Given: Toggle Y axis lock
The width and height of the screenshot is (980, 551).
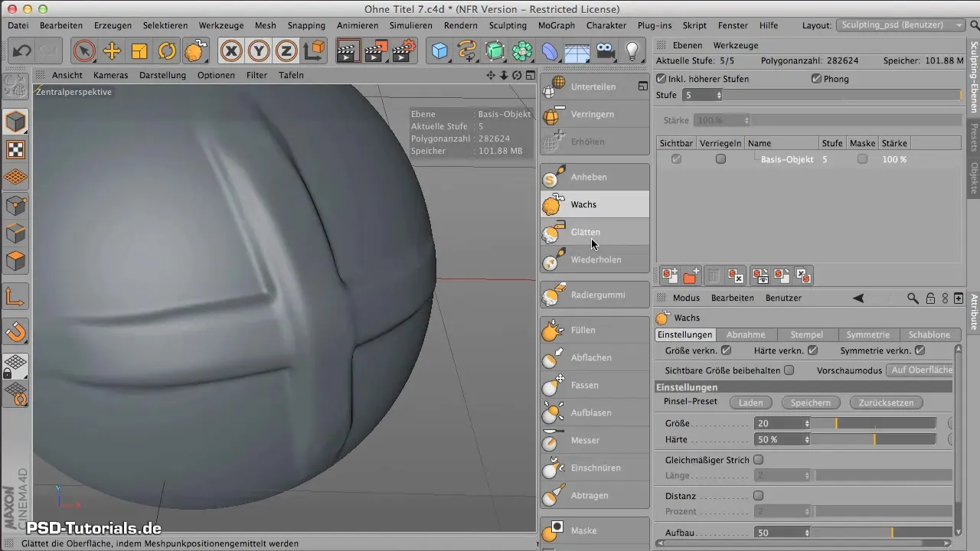Looking at the screenshot, I should (x=260, y=51).
